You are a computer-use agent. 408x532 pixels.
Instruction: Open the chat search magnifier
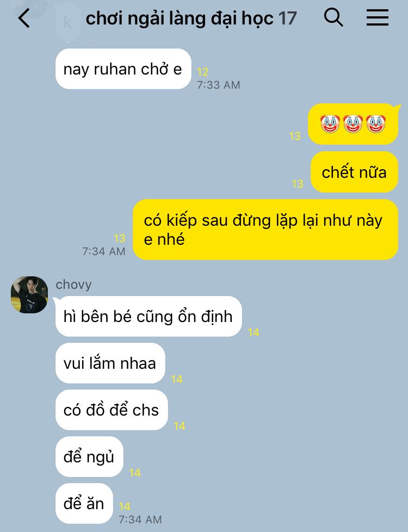click(x=333, y=17)
